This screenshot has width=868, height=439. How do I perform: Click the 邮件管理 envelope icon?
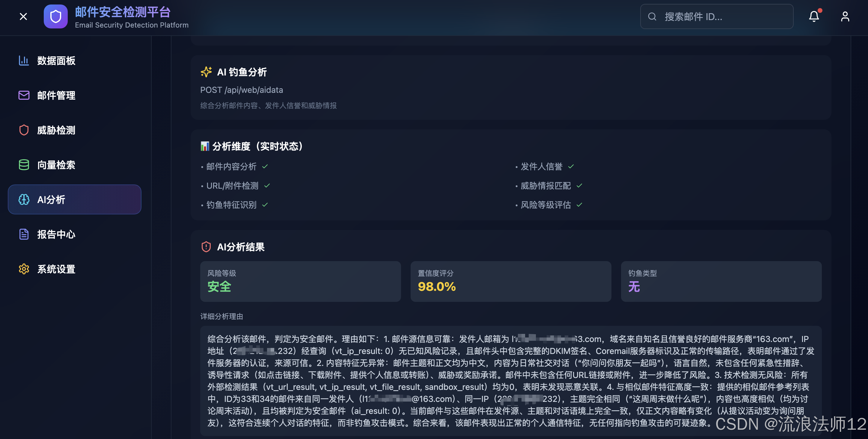[x=24, y=95]
